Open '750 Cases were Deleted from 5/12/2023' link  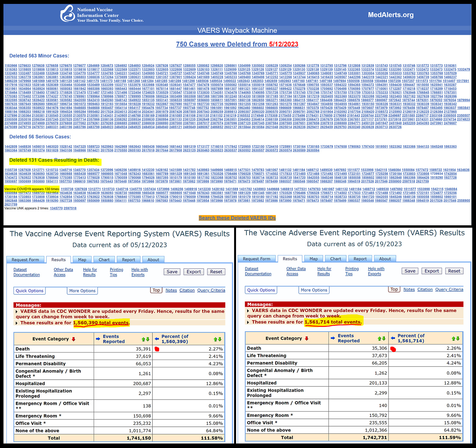[237, 44]
